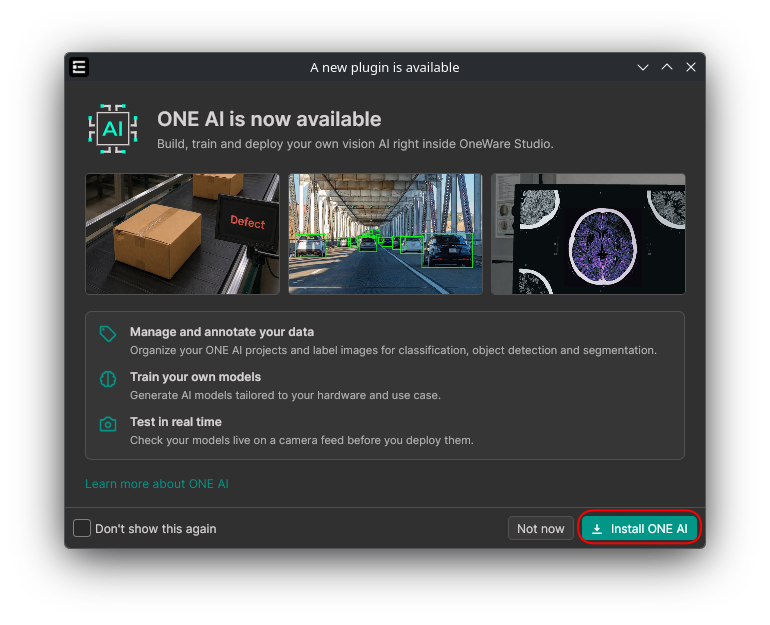Select the 'Generate AI models tailored' description
770x625 pixels.
[285, 395]
